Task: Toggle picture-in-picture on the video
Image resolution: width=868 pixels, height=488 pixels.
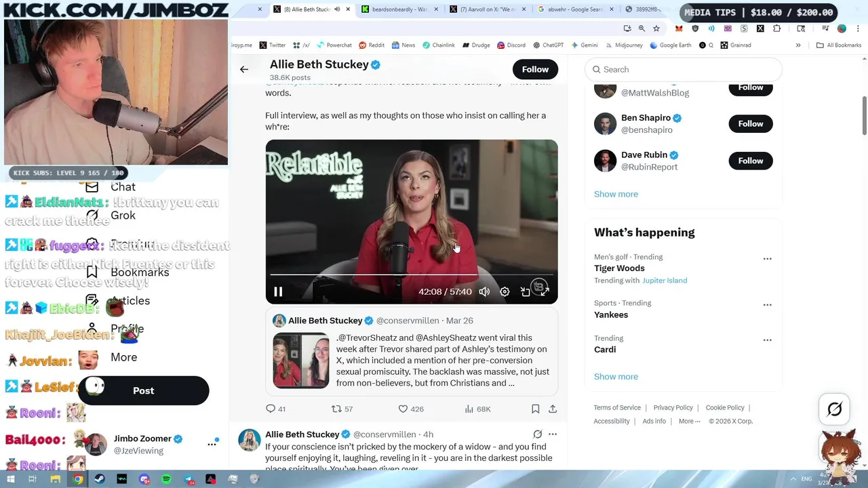Action: click(525, 291)
